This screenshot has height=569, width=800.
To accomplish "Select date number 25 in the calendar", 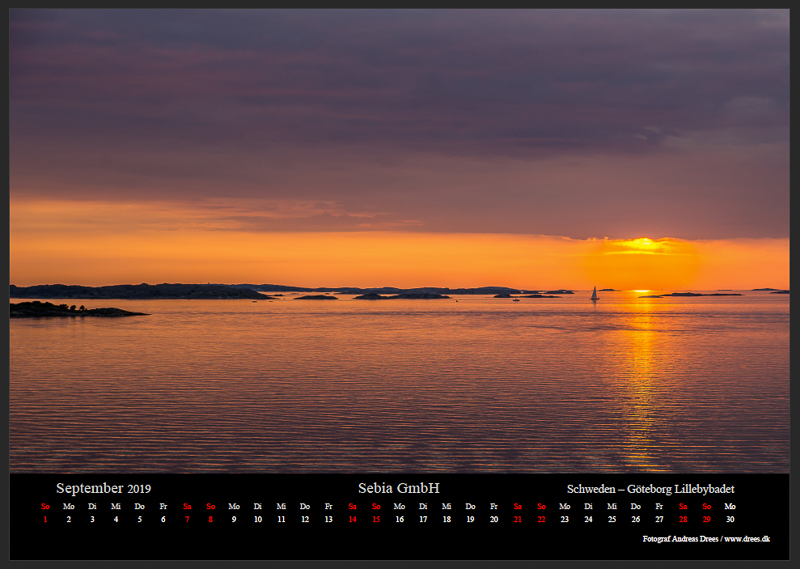I will click(612, 519).
